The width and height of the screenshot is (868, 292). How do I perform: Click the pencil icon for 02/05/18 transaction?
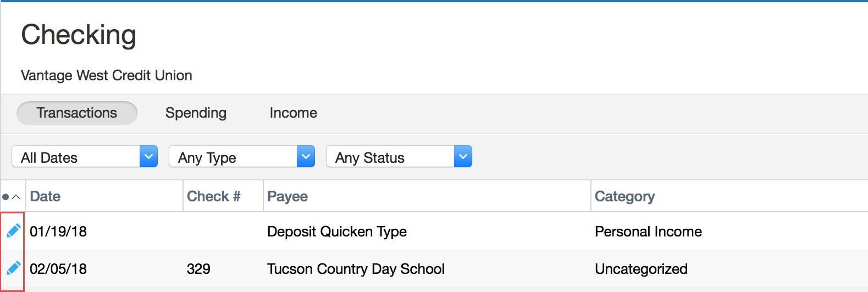coord(13,268)
